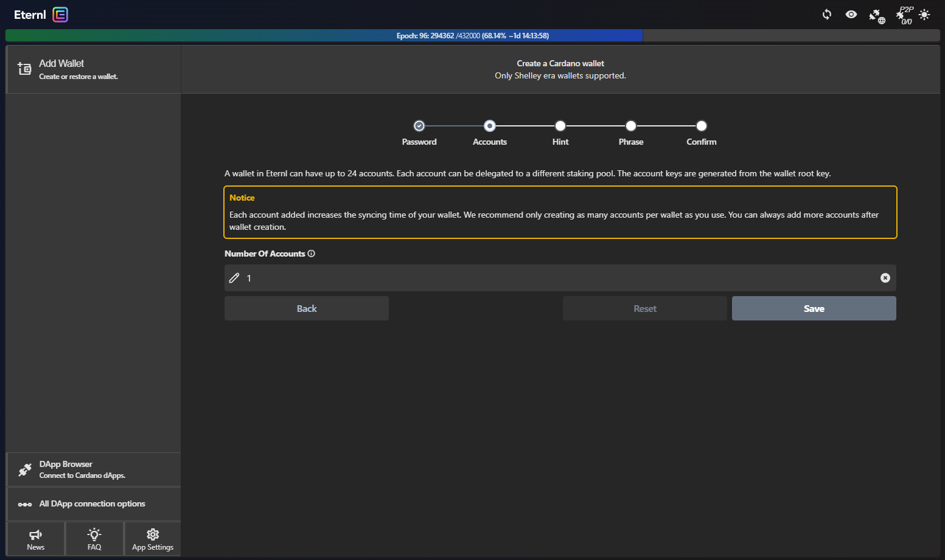The image size is (945, 560).
Task: Open the News section
Action: pos(35,539)
